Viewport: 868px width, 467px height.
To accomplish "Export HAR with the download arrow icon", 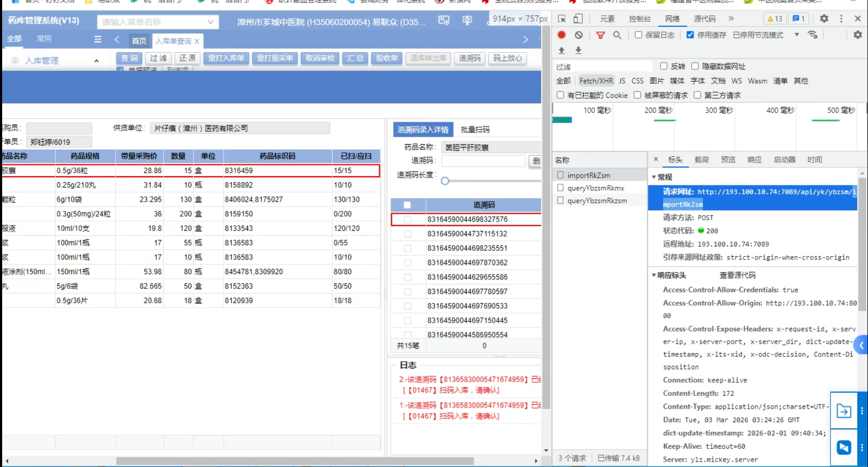I will pyautogui.click(x=578, y=50).
